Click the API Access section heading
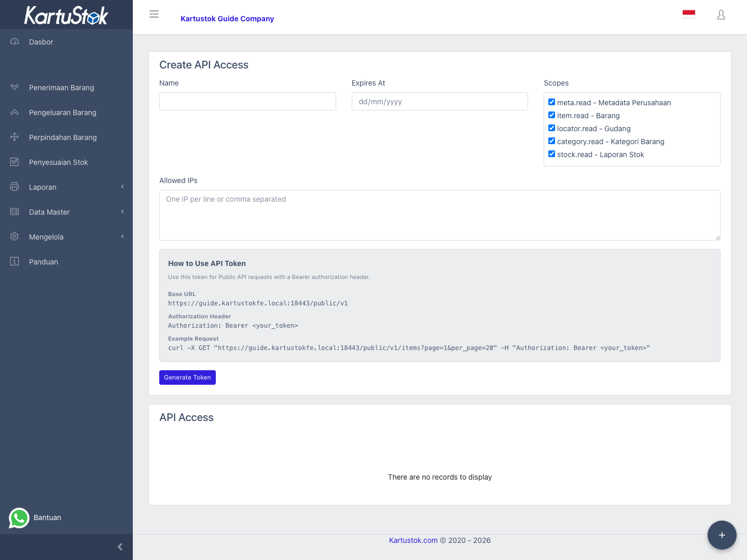747x560 pixels. point(186,417)
